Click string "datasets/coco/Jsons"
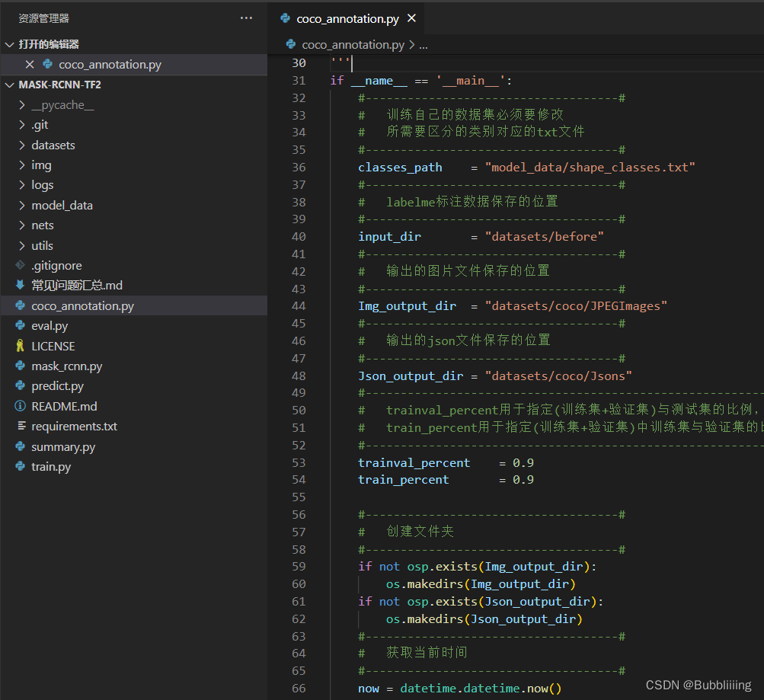Image resolution: width=764 pixels, height=700 pixels. pyautogui.click(x=558, y=376)
